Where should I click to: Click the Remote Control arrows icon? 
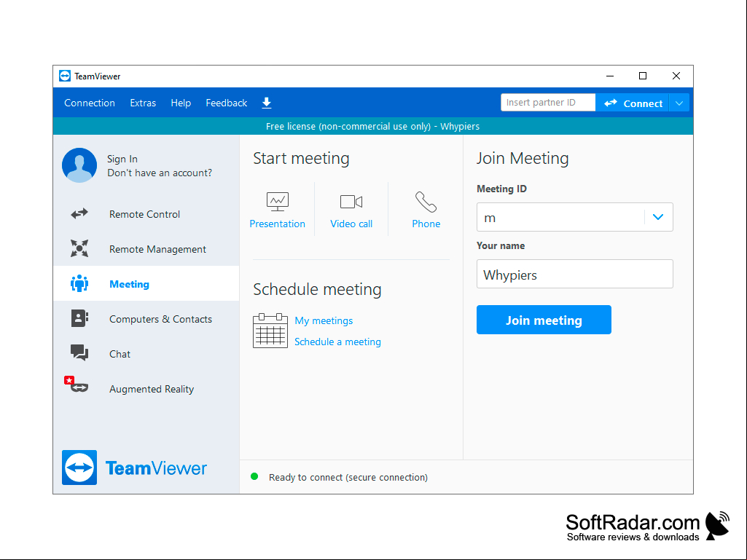79,214
